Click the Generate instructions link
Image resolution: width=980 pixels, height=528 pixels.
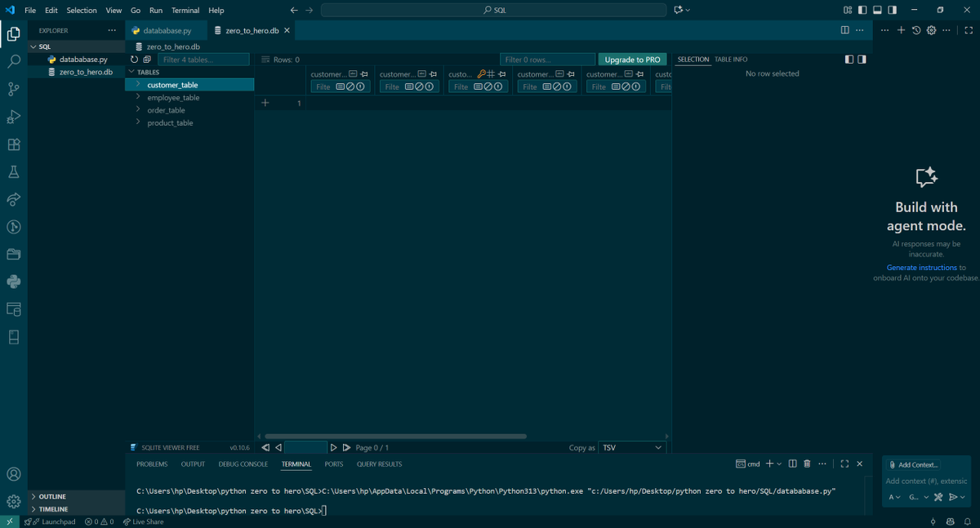click(x=921, y=268)
